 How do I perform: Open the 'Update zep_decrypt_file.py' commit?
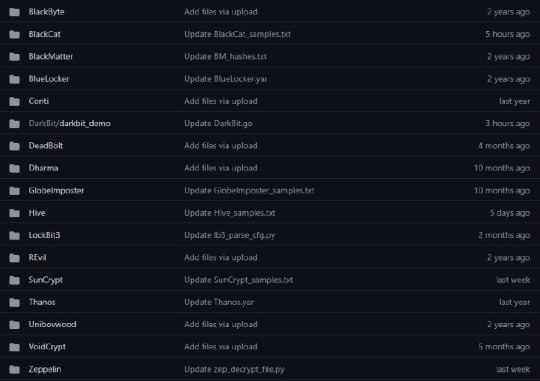(x=235, y=369)
